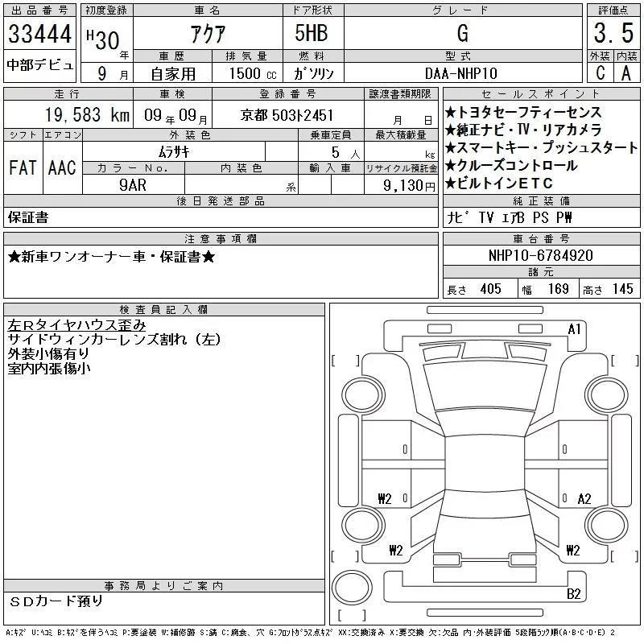
Task: Select inspector note '室内内張傷小'
Action: [x=48, y=368]
